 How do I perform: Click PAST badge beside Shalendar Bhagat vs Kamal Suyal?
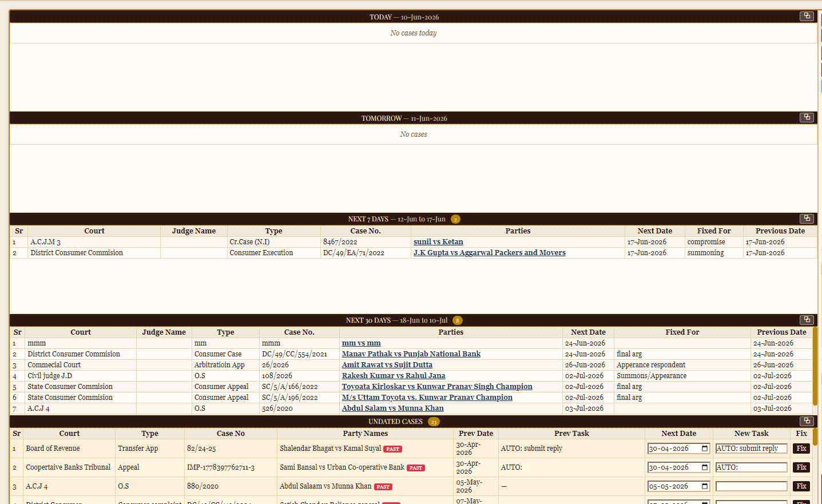pyautogui.click(x=392, y=449)
